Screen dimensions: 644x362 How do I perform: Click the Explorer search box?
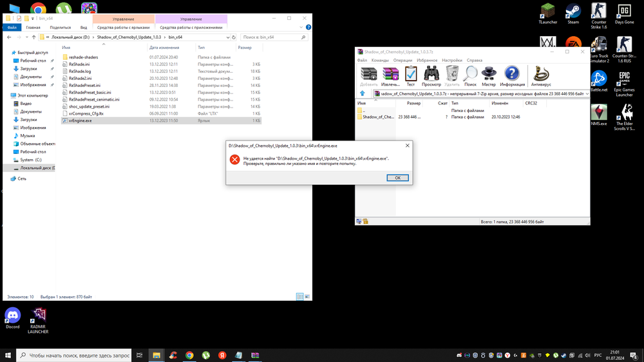tap(274, 37)
